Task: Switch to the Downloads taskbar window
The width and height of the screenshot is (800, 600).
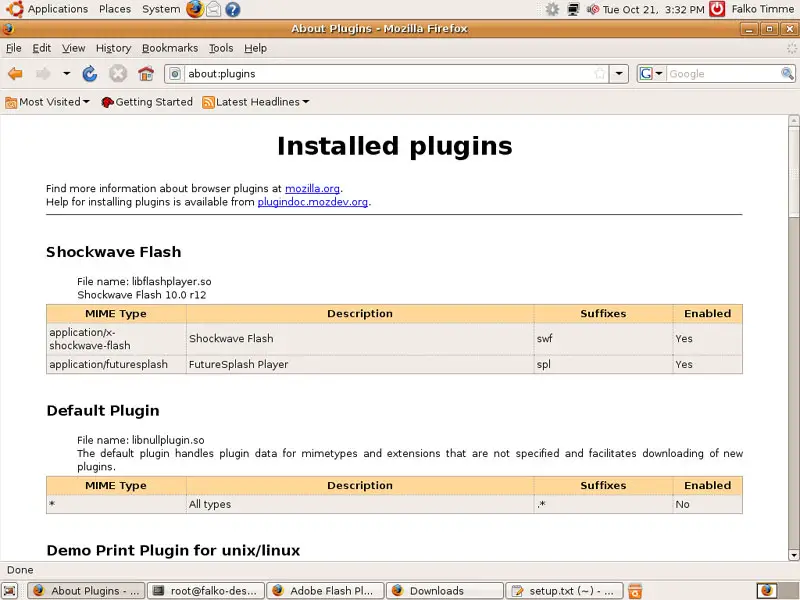Action: tap(445, 591)
